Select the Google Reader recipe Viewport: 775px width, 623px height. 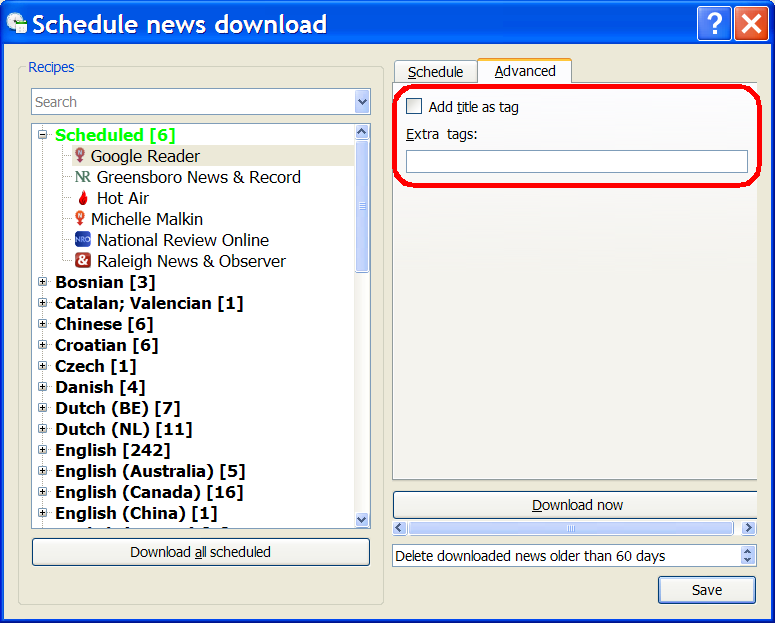pyautogui.click(x=145, y=156)
